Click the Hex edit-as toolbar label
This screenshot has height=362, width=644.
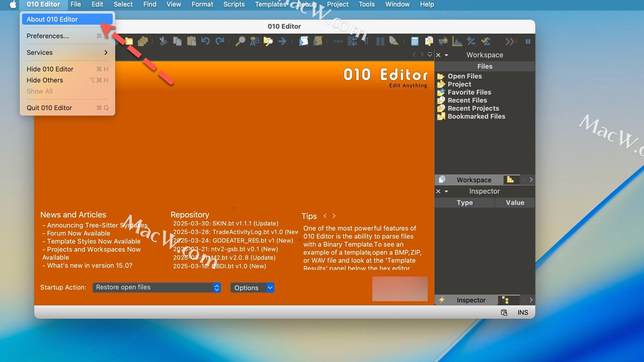(338, 41)
